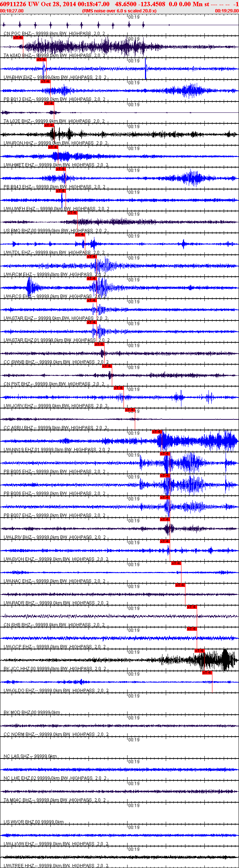Select the UW HMET EHZ station label
This screenshot has height=868, width=239.
pos(56,165)
